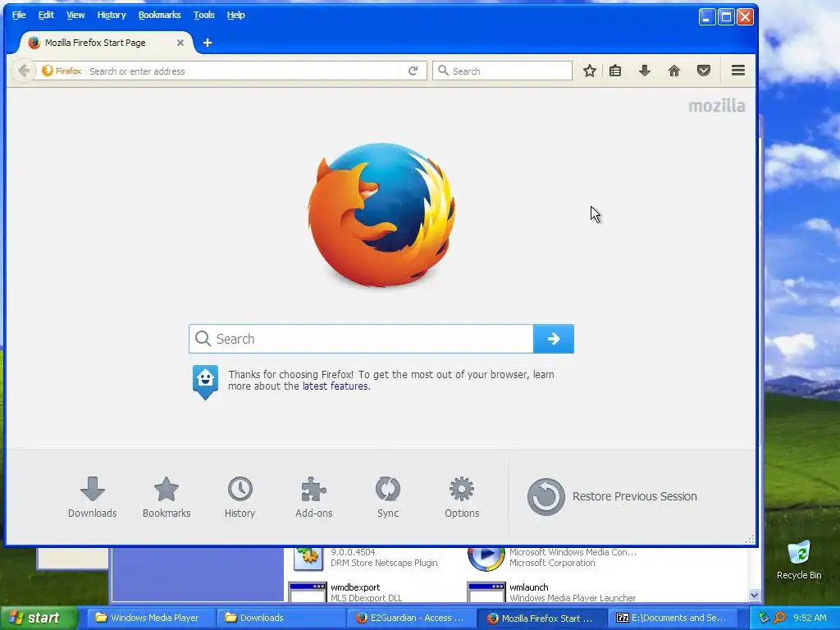The width and height of the screenshot is (840, 630).
Task: Go to home page icon
Action: 674,71
